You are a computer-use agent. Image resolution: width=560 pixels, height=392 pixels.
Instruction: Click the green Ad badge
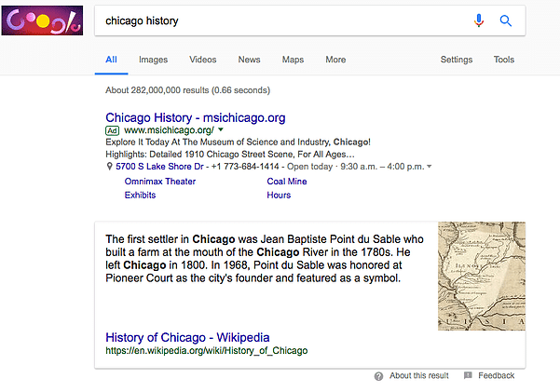click(113, 131)
